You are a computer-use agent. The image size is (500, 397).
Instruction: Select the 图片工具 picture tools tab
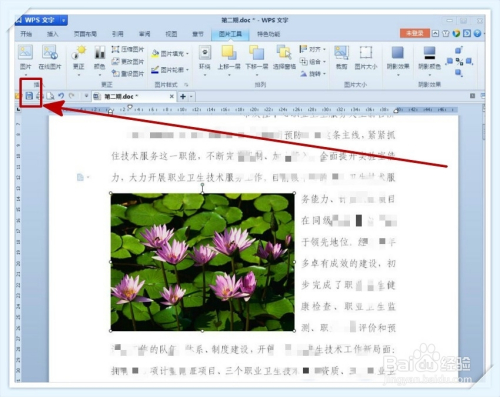point(230,34)
